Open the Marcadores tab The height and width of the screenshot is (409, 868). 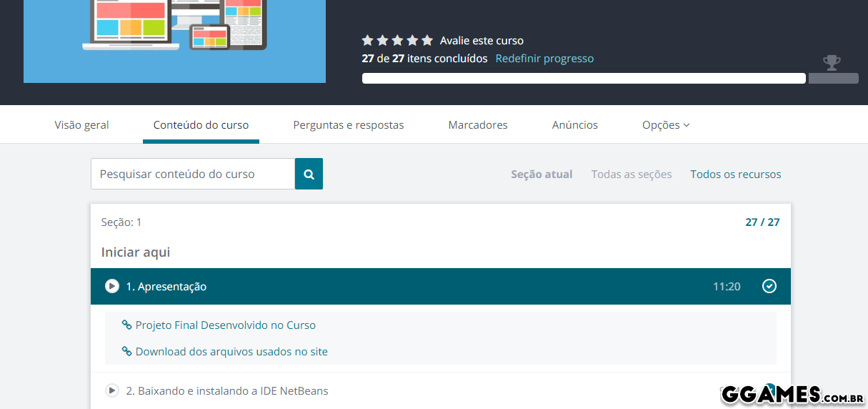click(478, 124)
